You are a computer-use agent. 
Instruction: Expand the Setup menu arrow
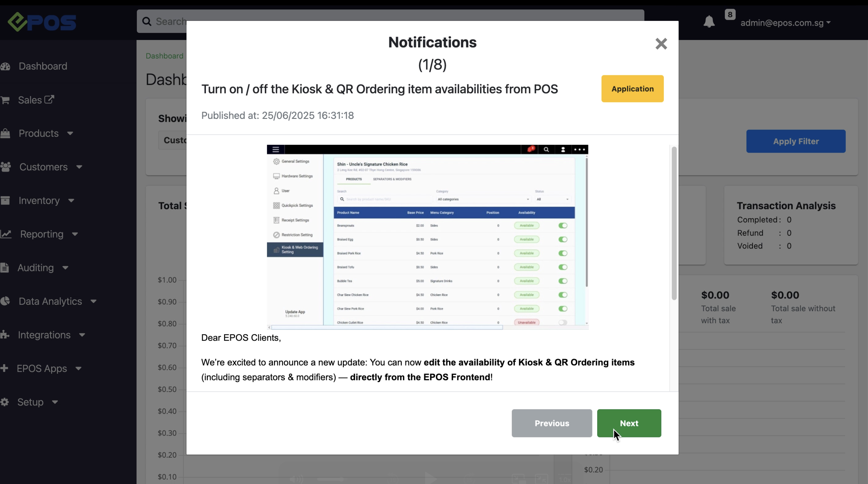[55, 402]
